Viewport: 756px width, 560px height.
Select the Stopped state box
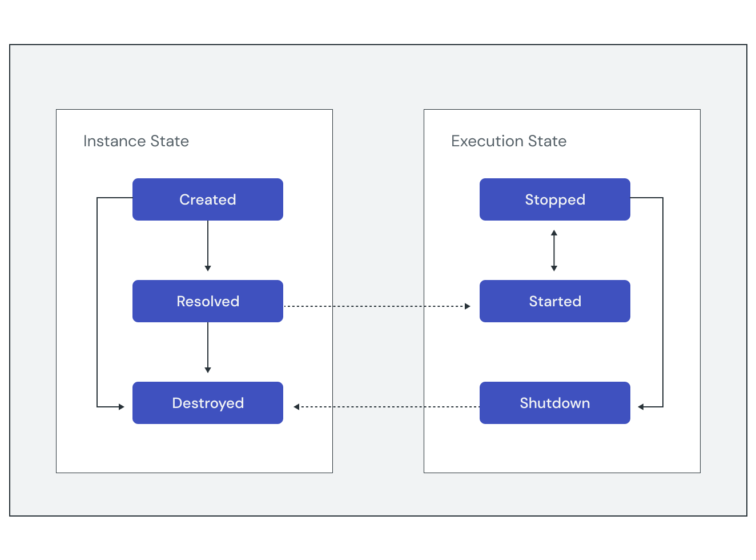click(554, 199)
